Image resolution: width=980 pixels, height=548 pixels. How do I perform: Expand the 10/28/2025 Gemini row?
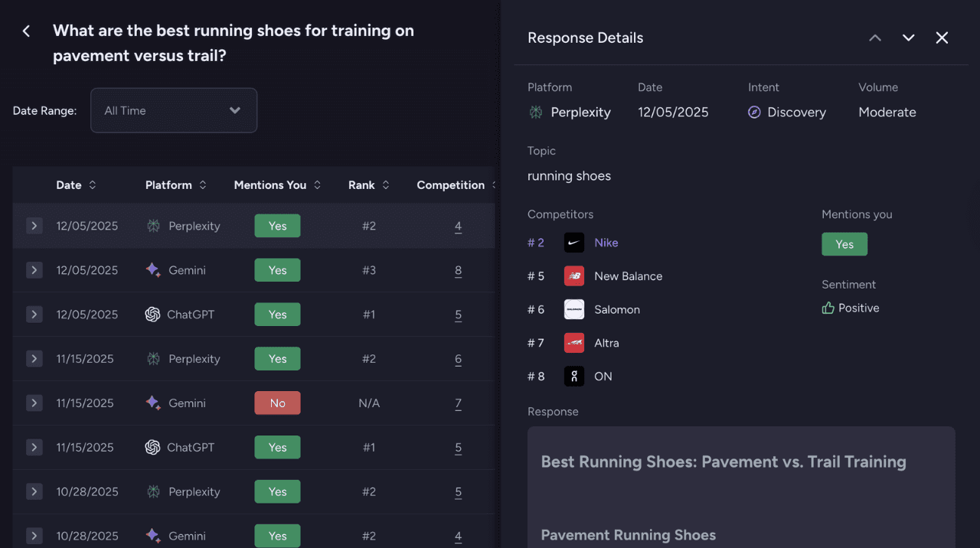34,536
